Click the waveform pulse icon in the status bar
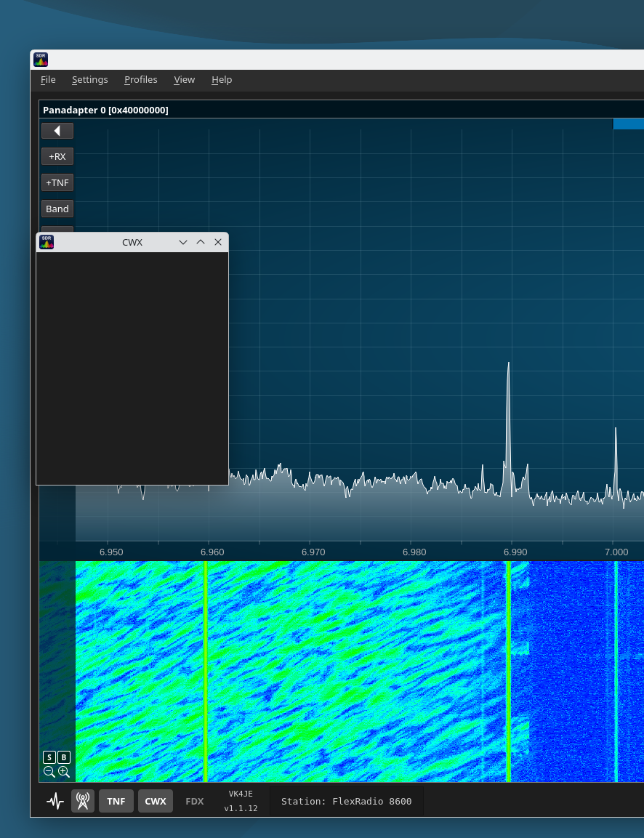Viewport: 644px width, 838px height. 55,801
